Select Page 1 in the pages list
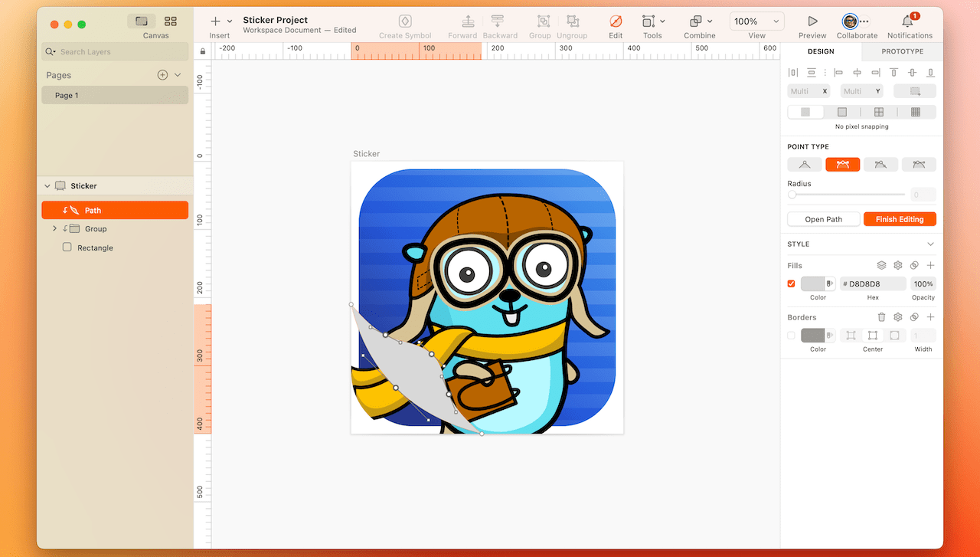 click(x=115, y=95)
